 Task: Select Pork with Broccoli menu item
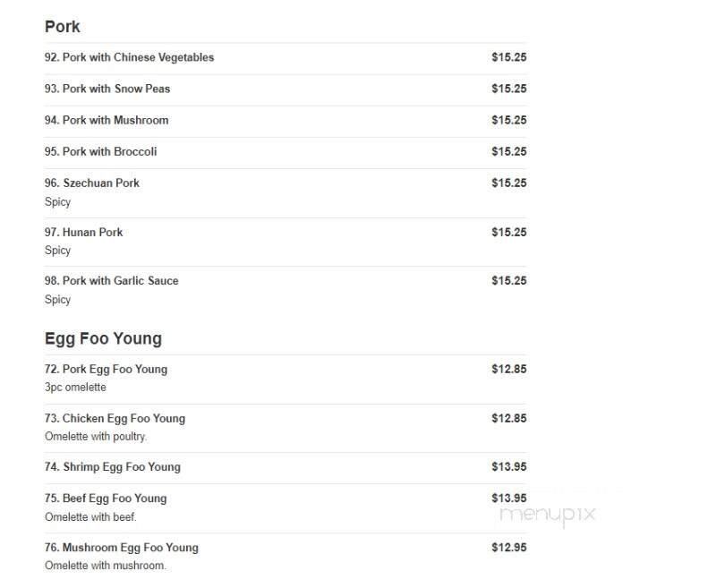pyautogui.click(x=101, y=151)
